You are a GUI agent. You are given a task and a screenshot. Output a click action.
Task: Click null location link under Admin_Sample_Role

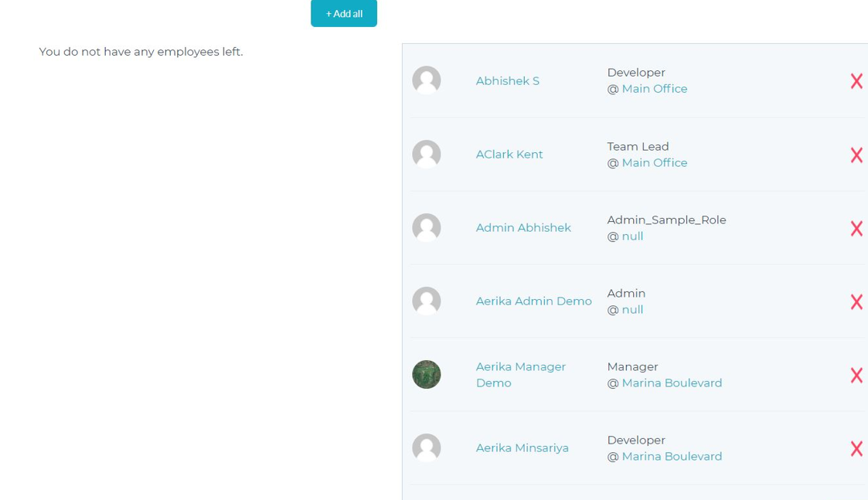(x=632, y=236)
